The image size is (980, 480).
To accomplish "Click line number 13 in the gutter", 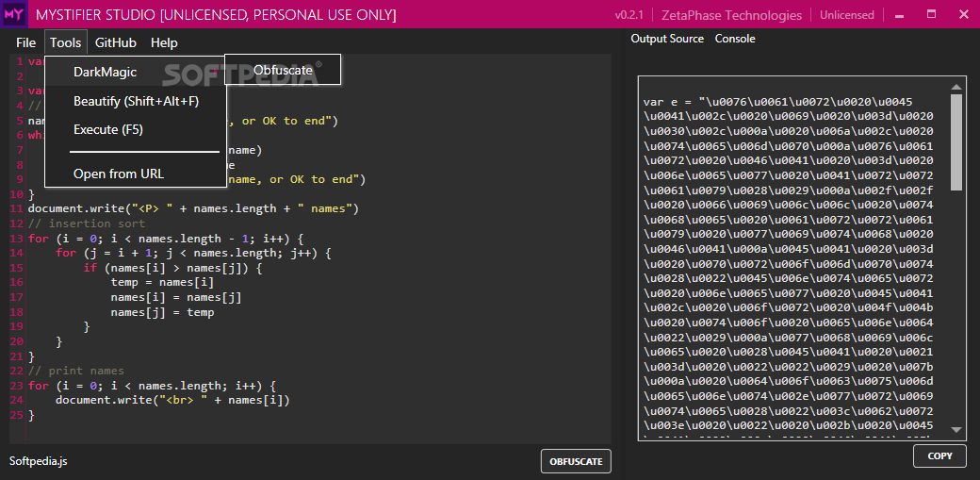I will coord(16,239).
